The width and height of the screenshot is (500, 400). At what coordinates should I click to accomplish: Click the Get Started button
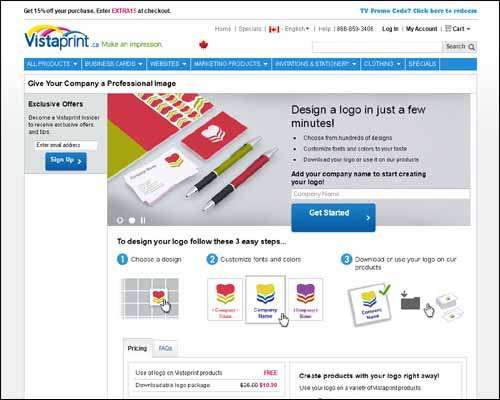click(333, 217)
